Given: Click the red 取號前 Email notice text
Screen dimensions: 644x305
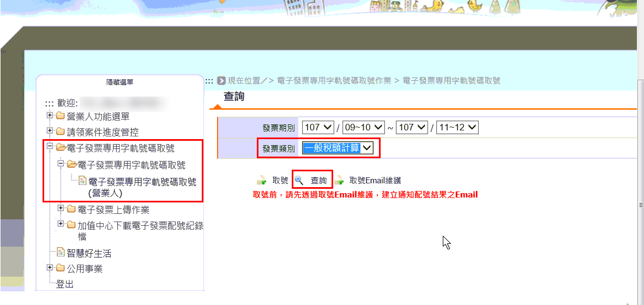Looking at the screenshot, I should click(365, 195).
